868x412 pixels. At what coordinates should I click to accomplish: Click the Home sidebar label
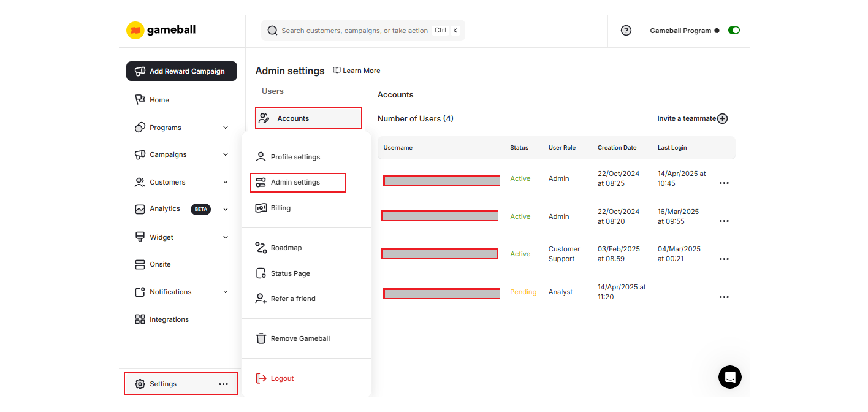159,100
